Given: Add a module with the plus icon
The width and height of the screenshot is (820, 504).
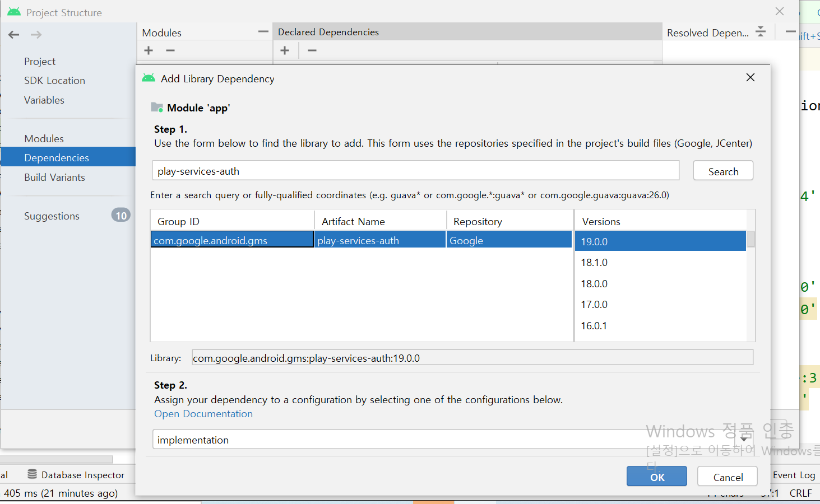Looking at the screenshot, I should tap(149, 50).
